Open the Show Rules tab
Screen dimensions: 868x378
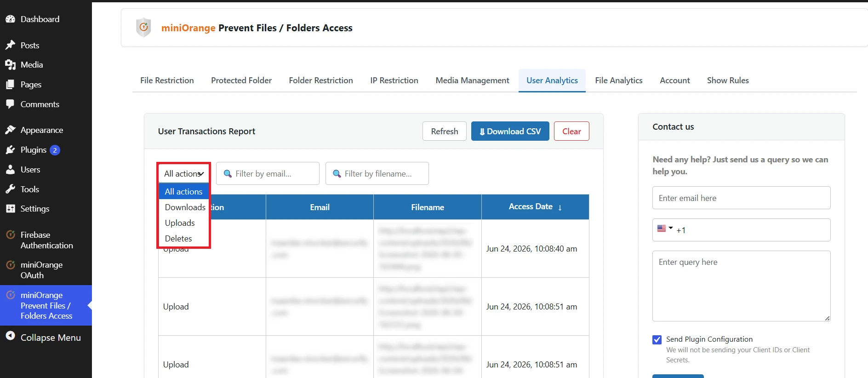(728, 80)
